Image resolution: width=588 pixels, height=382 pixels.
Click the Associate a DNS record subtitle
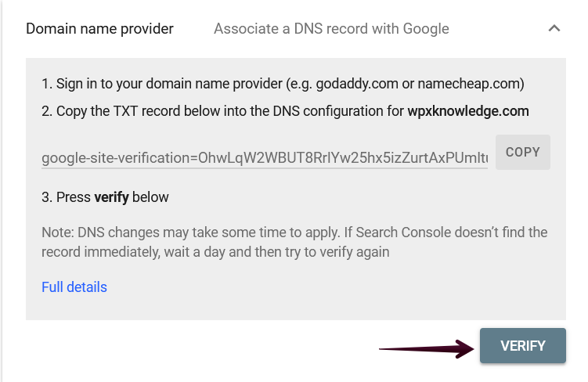331,29
